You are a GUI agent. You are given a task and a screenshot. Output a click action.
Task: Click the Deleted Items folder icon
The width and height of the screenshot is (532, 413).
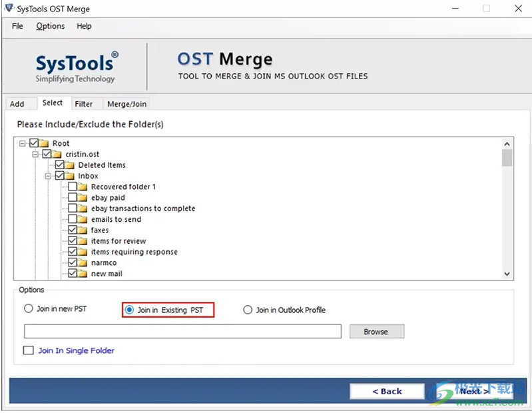point(70,165)
